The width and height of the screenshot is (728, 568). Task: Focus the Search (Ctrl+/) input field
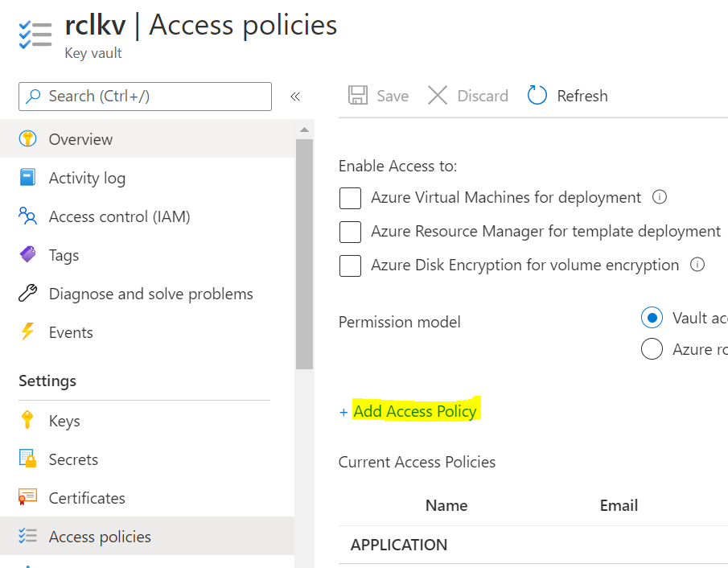pyautogui.click(x=145, y=96)
